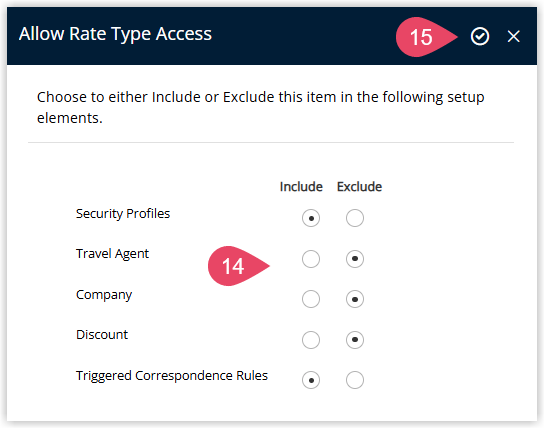
Task: Click the Security Profiles label
Action: (x=123, y=213)
